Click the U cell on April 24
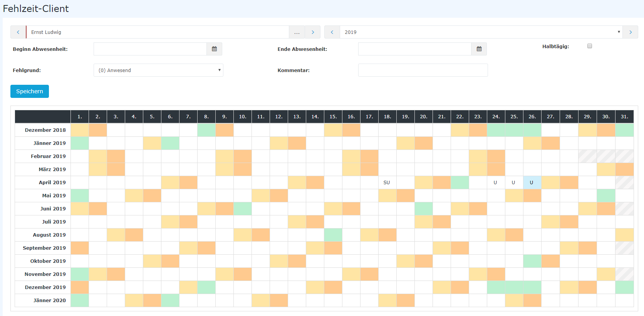Viewport: 644px width, 316px height. [x=496, y=183]
